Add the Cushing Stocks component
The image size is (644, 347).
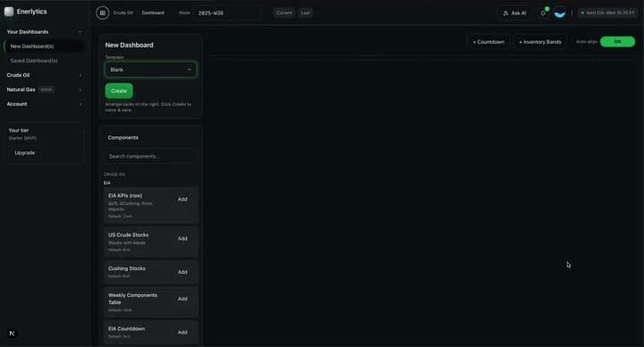[x=182, y=272]
